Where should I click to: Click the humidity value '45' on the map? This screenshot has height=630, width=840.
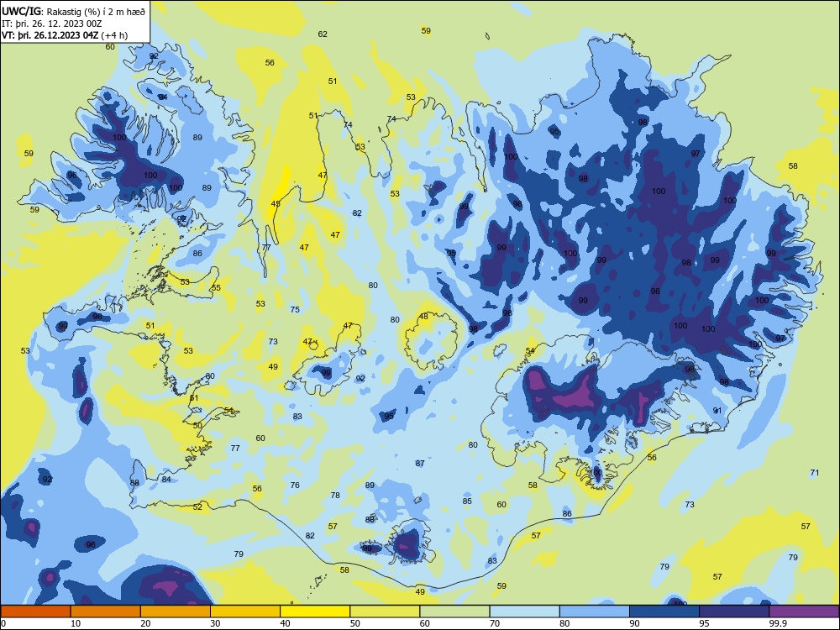[276, 203]
